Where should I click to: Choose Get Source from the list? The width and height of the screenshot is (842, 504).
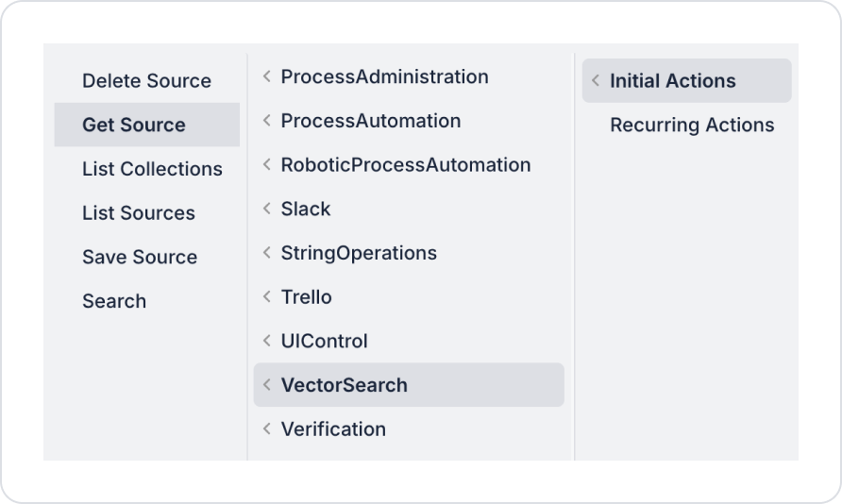click(134, 125)
